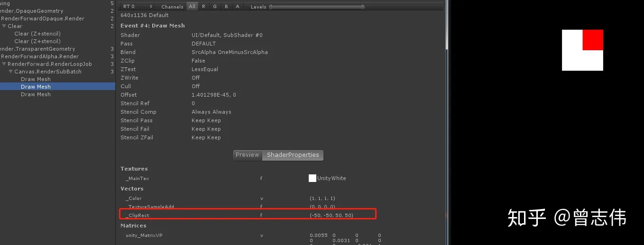Select the B channel button
This screenshot has width=644, height=245.
point(226,7)
